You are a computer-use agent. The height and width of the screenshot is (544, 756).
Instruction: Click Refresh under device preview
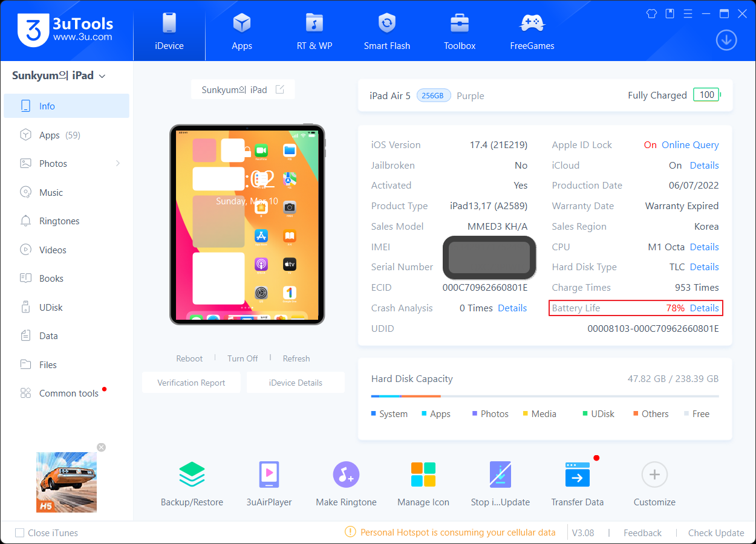coord(296,358)
